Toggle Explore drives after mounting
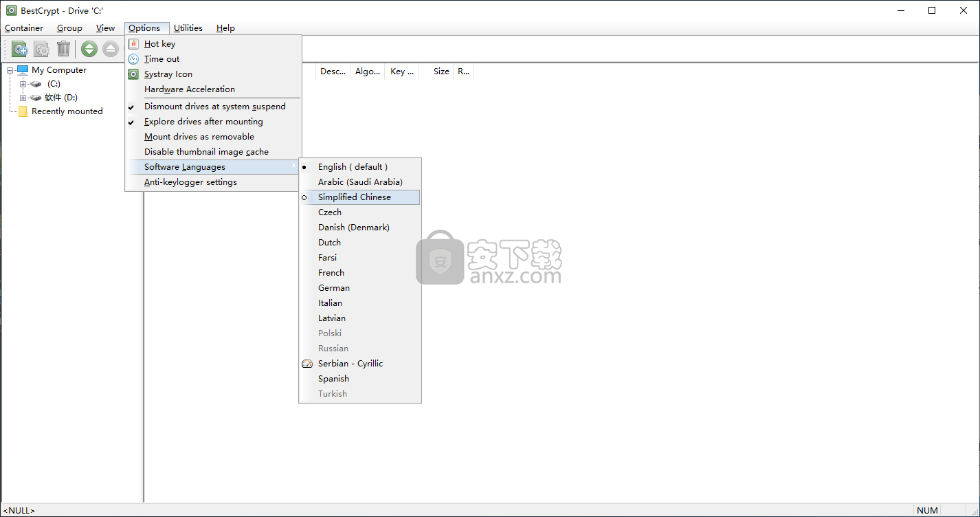Viewport: 980px width, 517px height. point(213,122)
